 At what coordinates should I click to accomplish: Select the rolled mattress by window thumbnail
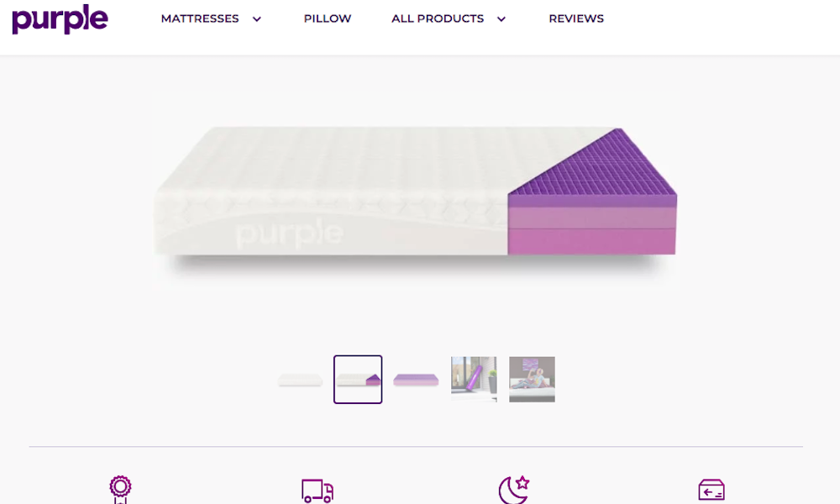point(474,379)
